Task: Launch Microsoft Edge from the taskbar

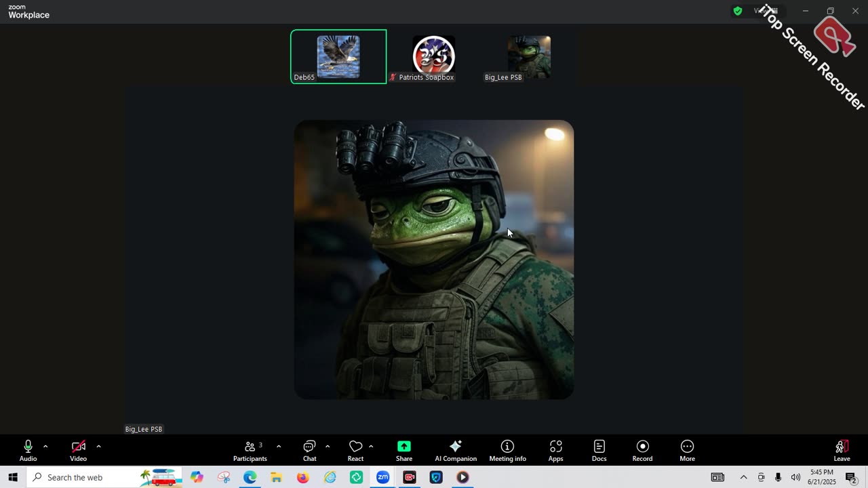Action: tap(250, 477)
